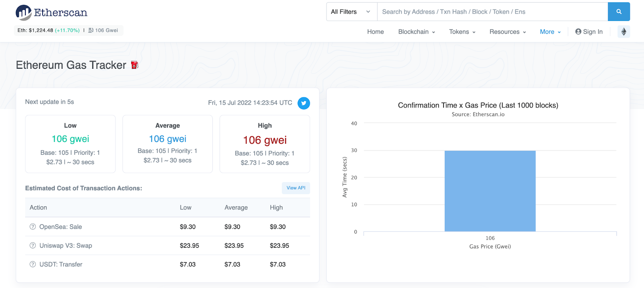The width and height of the screenshot is (644, 288).
Task: Open the More menu
Action: tap(550, 32)
